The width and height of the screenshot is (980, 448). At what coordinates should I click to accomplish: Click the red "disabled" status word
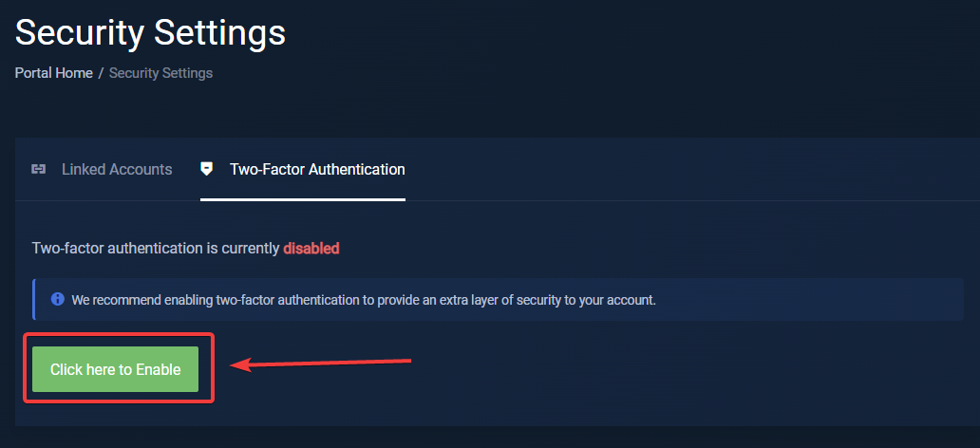point(311,249)
